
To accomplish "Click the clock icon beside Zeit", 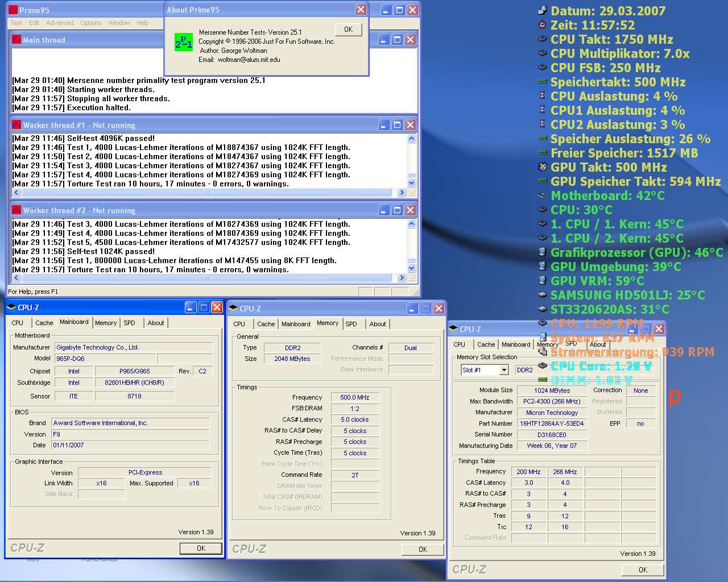I will 542,24.
